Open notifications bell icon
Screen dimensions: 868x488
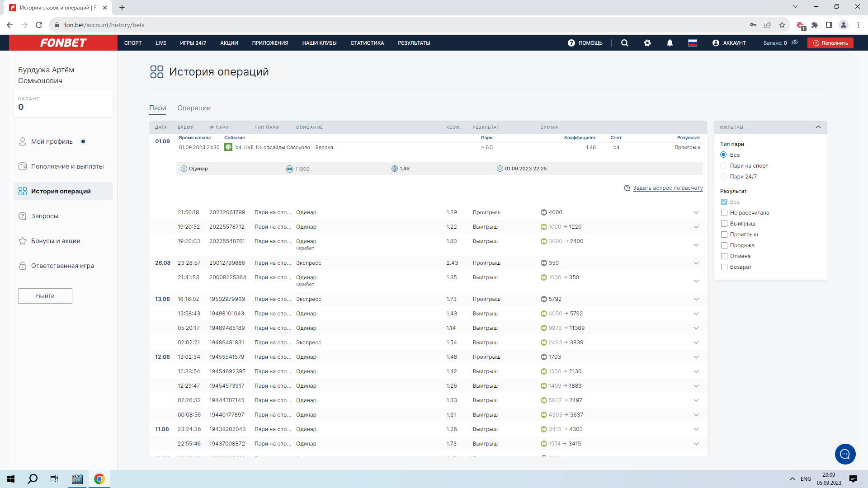(x=670, y=43)
